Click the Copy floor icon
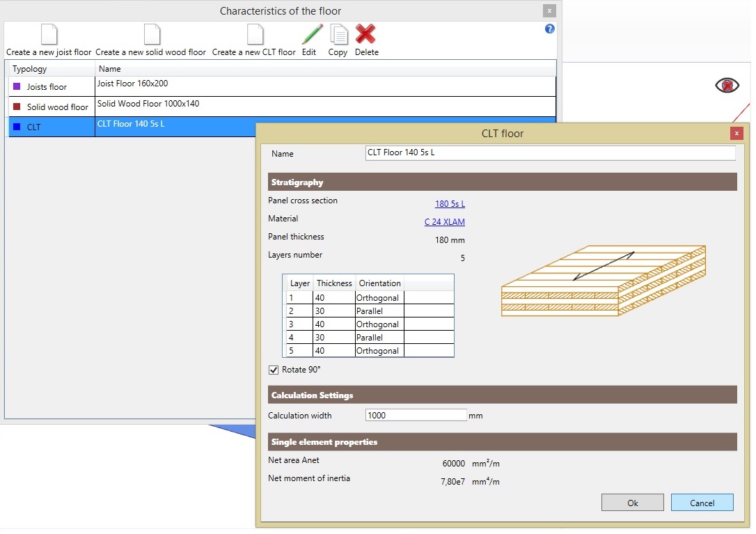Image resolution: width=756 pixels, height=534 pixels. (x=339, y=34)
